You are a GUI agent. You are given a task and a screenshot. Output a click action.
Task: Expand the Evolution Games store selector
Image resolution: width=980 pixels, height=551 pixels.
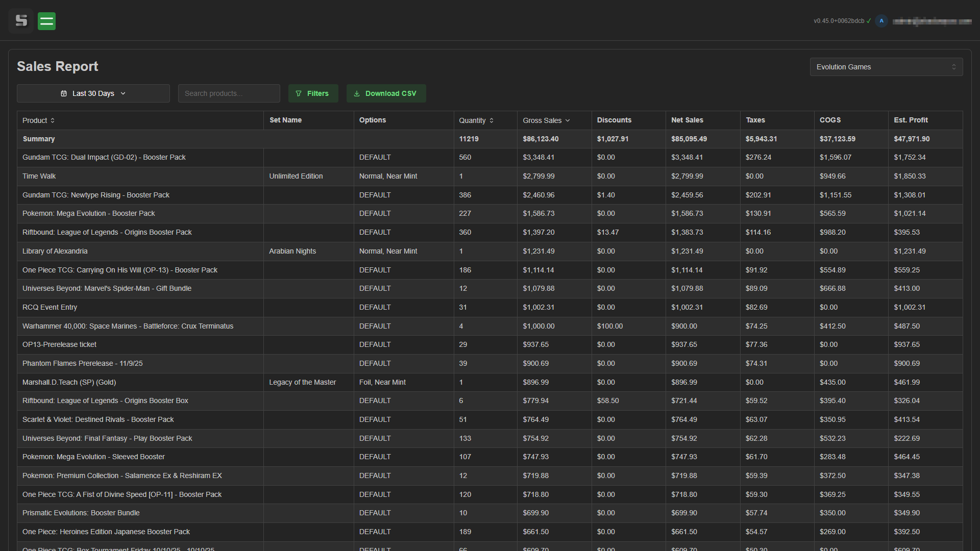click(886, 67)
